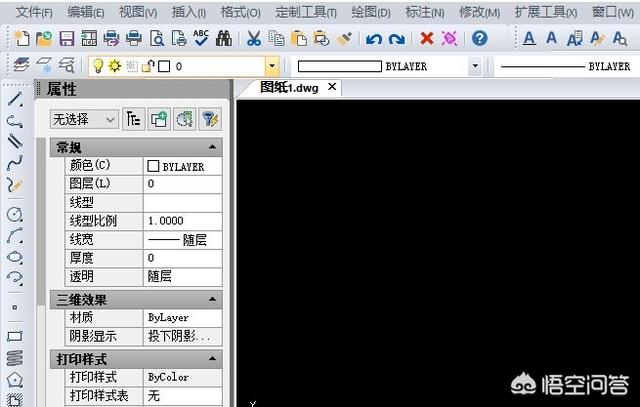The width and height of the screenshot is (640, 407).
Task: Select the Circle draw tool
Action: 14,214
